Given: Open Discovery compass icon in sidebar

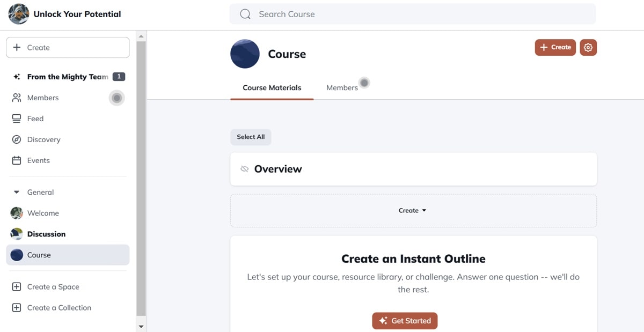Looking at the screenshot, I should coord(17,139).
